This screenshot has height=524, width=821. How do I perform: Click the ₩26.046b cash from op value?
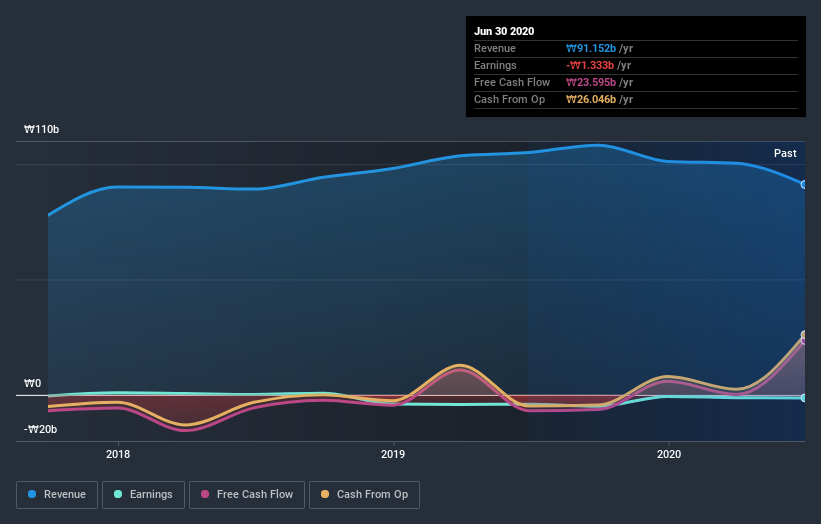point(591,99)
